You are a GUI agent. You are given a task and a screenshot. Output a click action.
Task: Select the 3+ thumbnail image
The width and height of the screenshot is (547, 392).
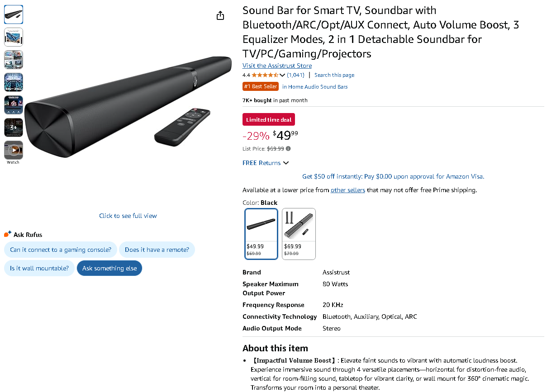click(x=14, y=128)
